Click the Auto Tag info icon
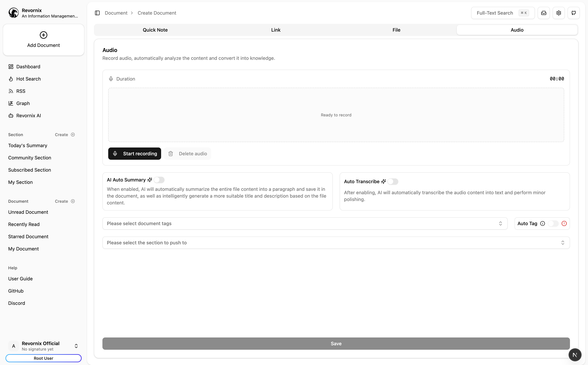This screenshot has height=365, width=588. (x=543, y=224)
